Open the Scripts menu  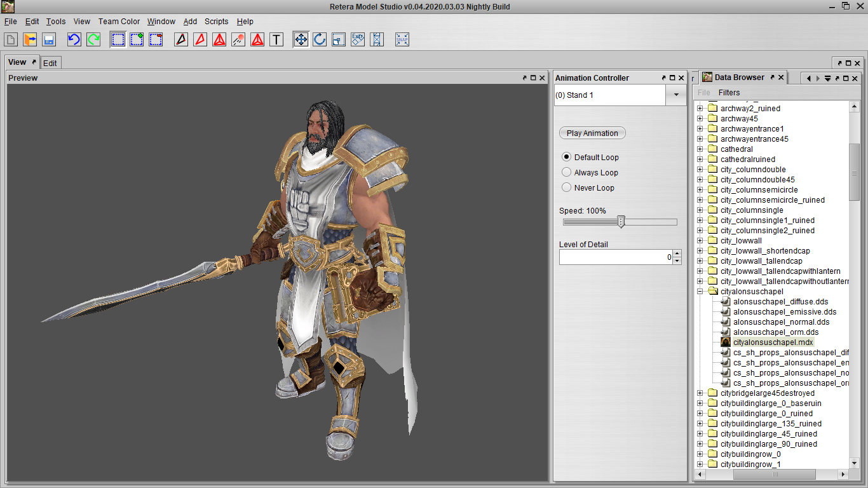point(216,22)
